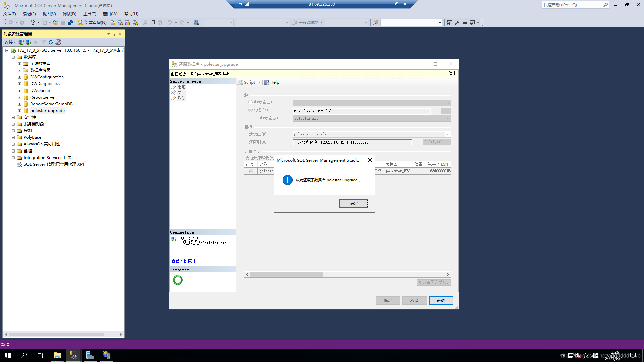The image size is (644, 362).
Task: Open the 视图(V) menu
Action: (49, 14)
